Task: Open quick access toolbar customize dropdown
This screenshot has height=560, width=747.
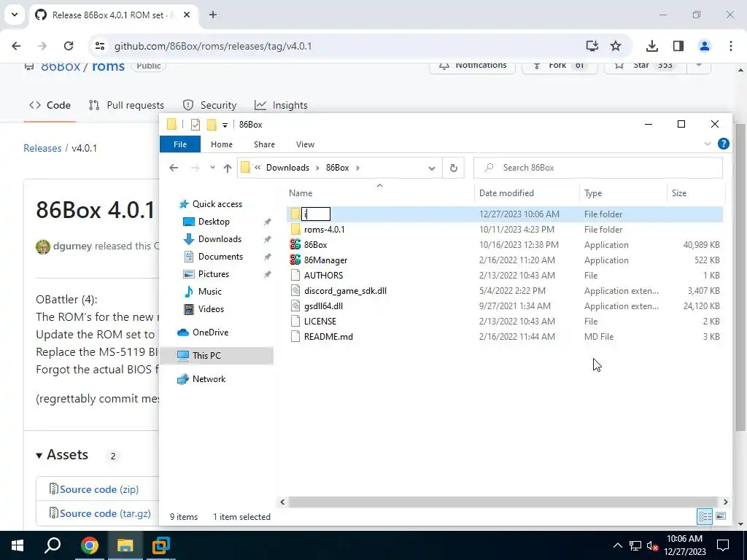Action: point(225,125)
